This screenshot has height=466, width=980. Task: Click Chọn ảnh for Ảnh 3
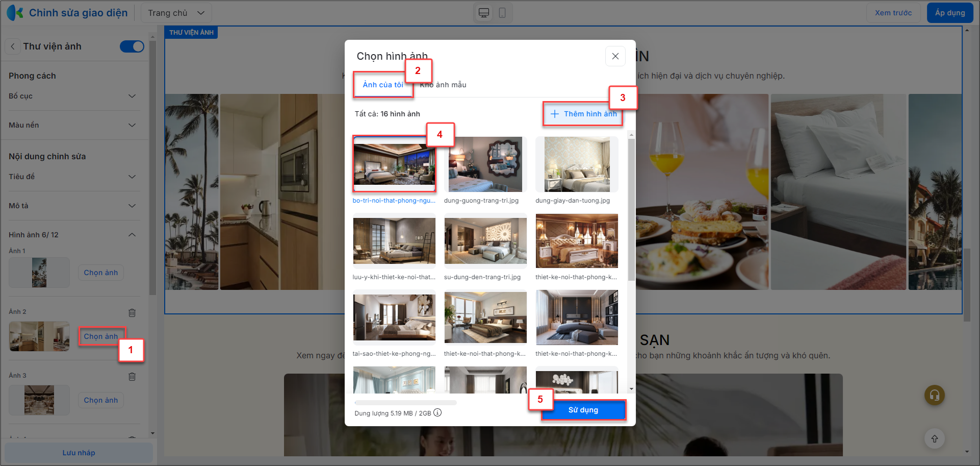pos(101,400)
